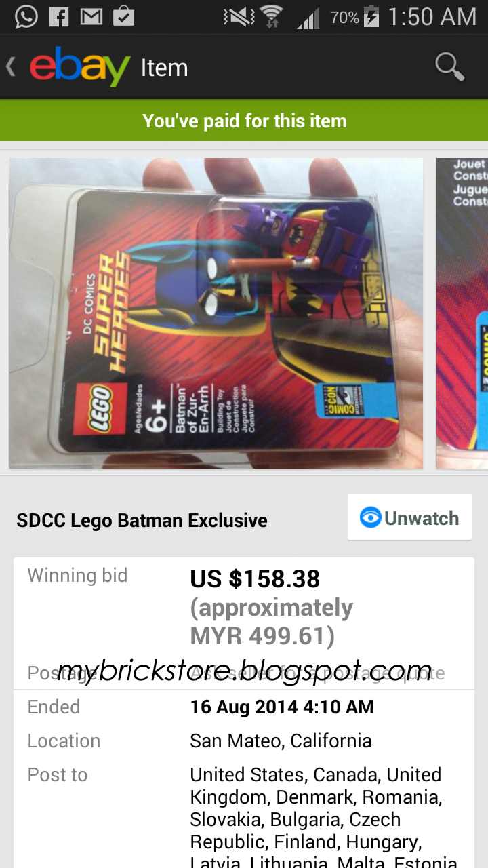Open the search magnifier icon
Viewport: 488px width, 868px height.
point(449,67)
